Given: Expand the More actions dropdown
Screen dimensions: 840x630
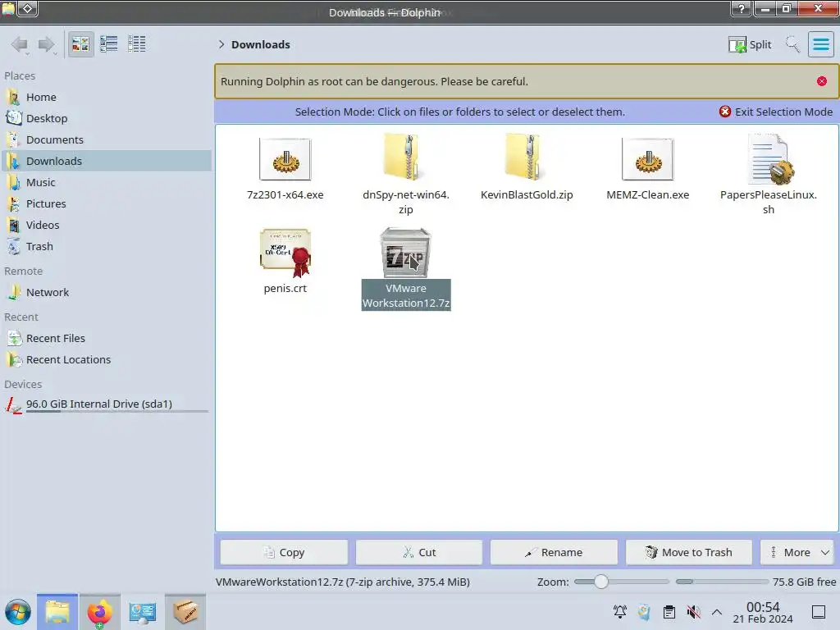Looking at the screenshot, I should click(x=797, y=552).
